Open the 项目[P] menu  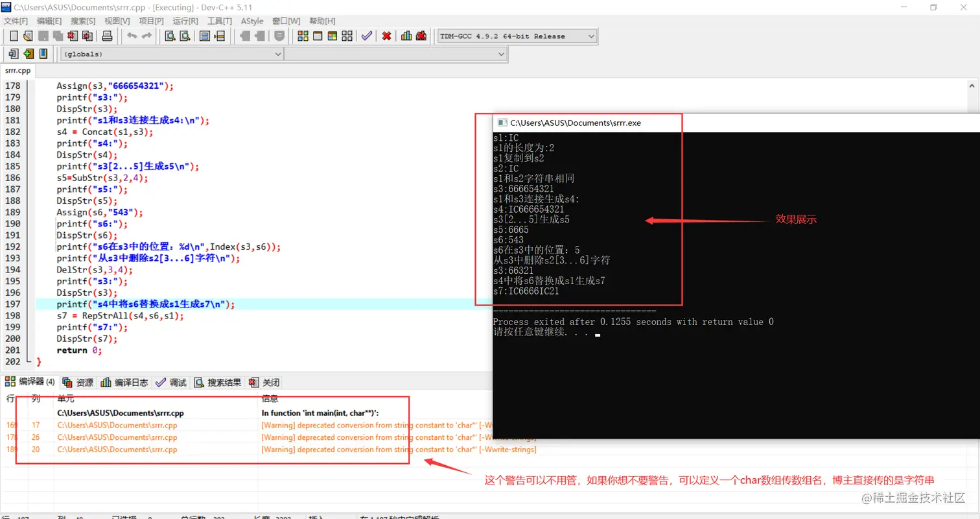[x=151, y=21]
